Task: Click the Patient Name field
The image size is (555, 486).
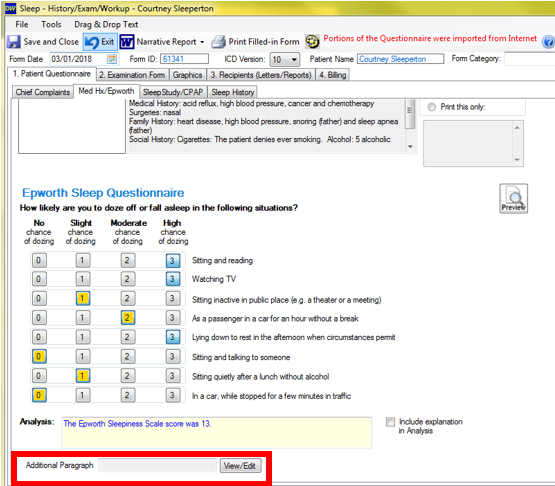Action: pyautogui.click(x=400, y=59)
